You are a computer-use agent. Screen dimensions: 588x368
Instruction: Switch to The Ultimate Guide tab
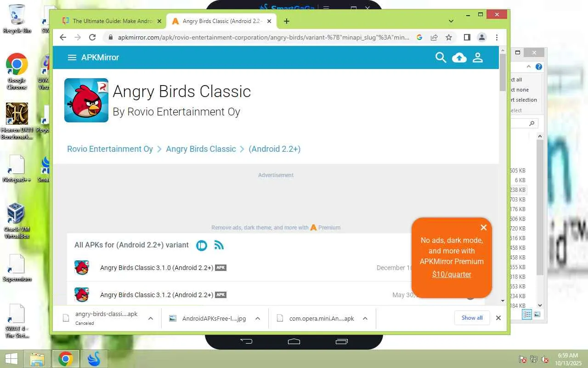(112, 21)
